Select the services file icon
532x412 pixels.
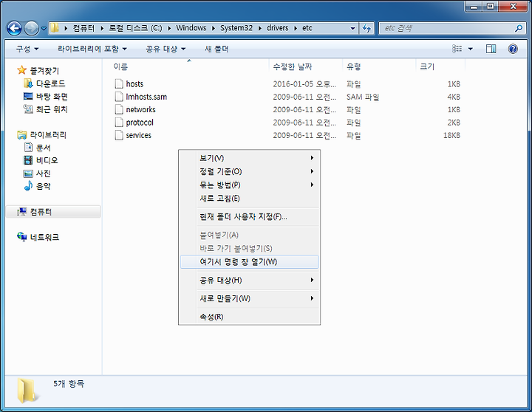[x=119, y=135]
